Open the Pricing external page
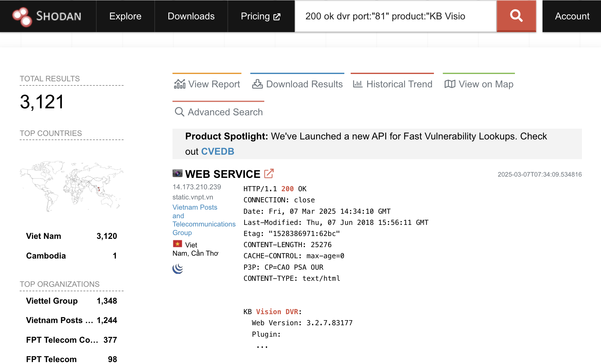The width and height of the screenshot is (601, 364). coord(260,16)
